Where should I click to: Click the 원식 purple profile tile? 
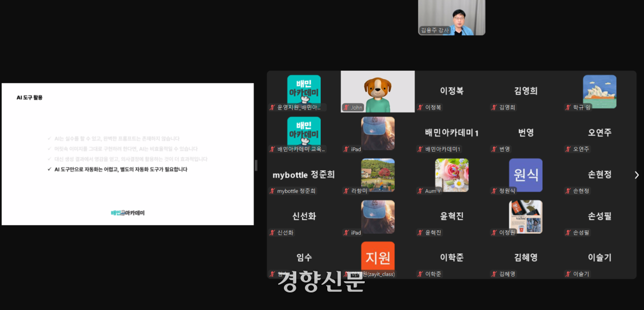click(525, 175)
